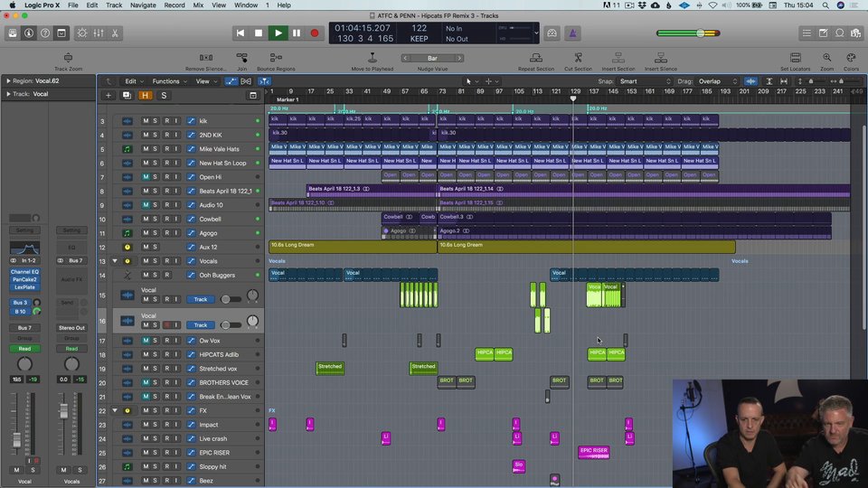Open the Navigate menu
This screenshot has height=488, width=868.
point(143,5)
